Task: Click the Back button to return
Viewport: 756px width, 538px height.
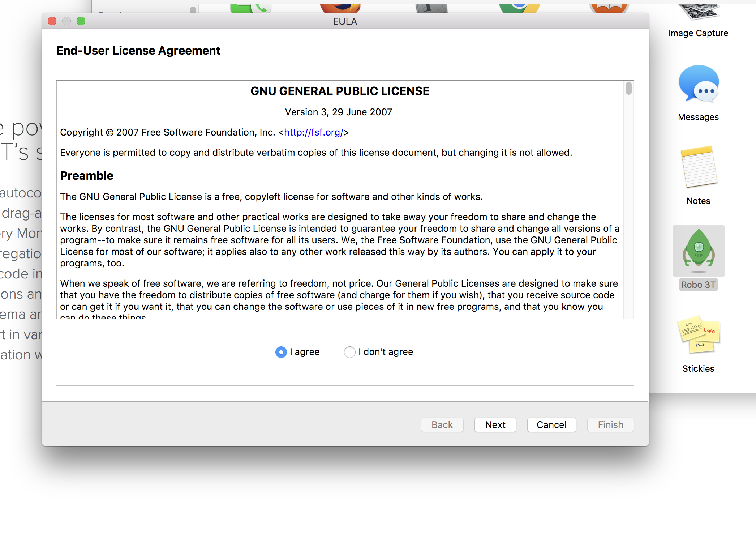Action: tap(442, 424)
